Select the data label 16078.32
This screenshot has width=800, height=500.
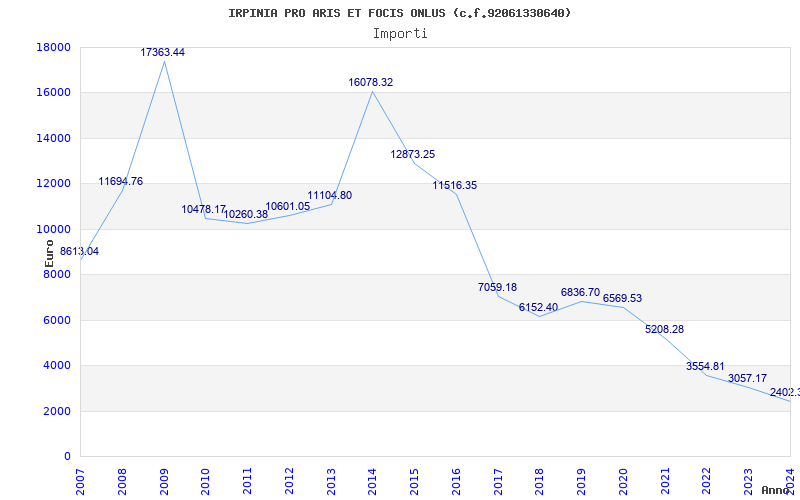tap(371, 82)
